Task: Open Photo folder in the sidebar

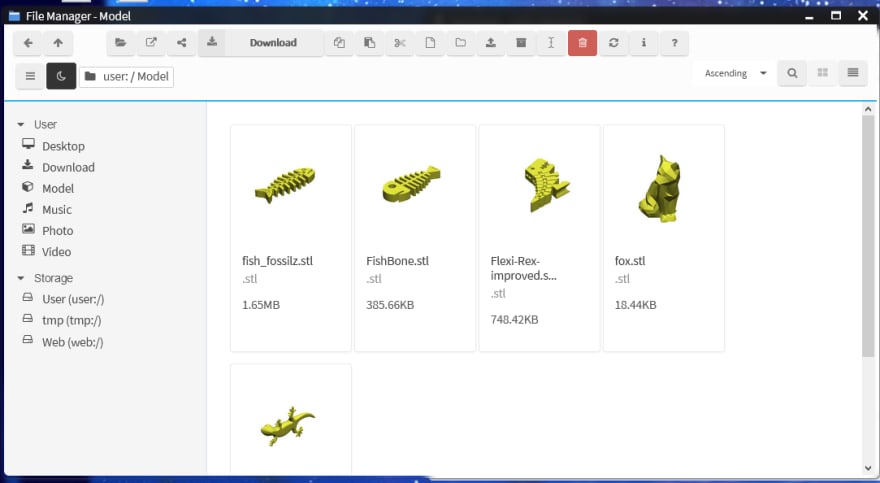Action: (48, 231)
